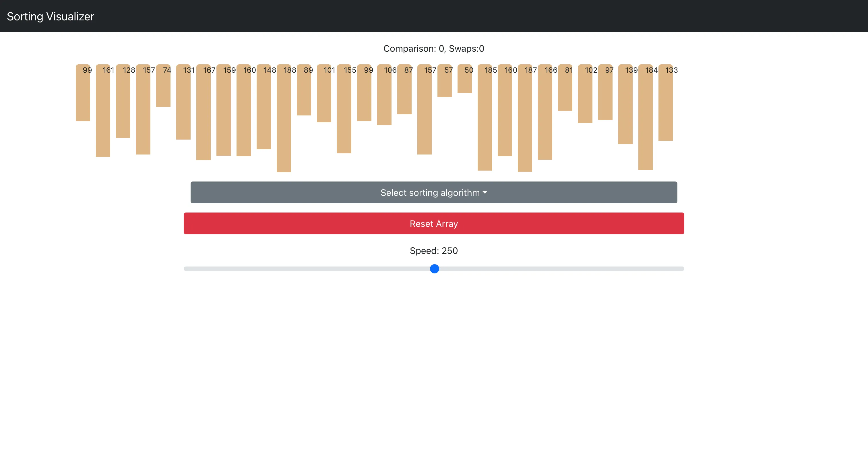The width and height of the screenshot is (868, 475).
Task: Click the Speed slider handle
Action: point(435,269)
